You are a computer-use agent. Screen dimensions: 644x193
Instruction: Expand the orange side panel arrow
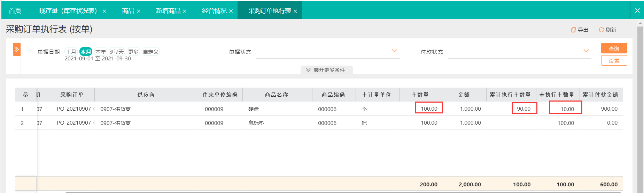(17, 50)
